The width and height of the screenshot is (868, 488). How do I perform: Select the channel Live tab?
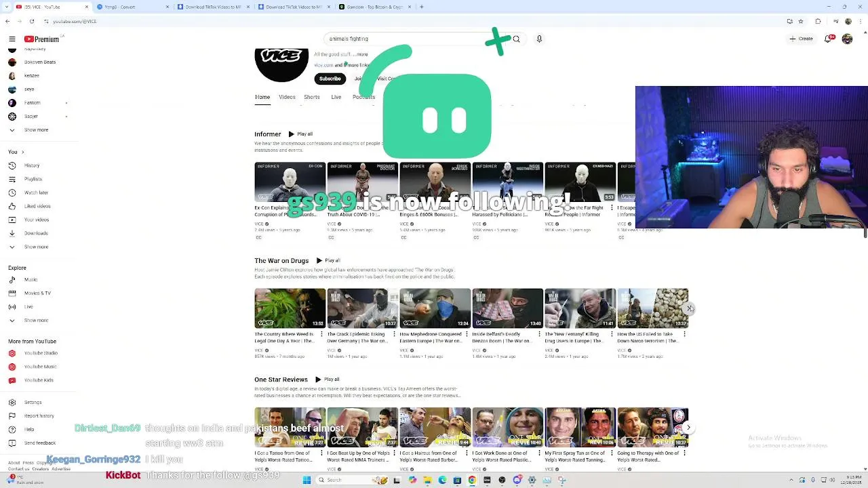336,97
